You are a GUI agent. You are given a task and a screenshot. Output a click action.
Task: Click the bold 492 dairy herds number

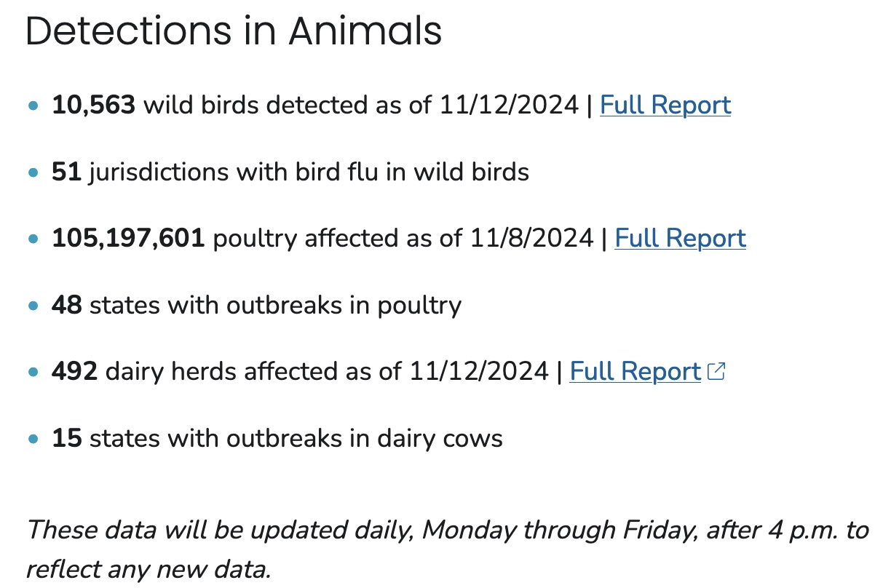click(74, 372)
